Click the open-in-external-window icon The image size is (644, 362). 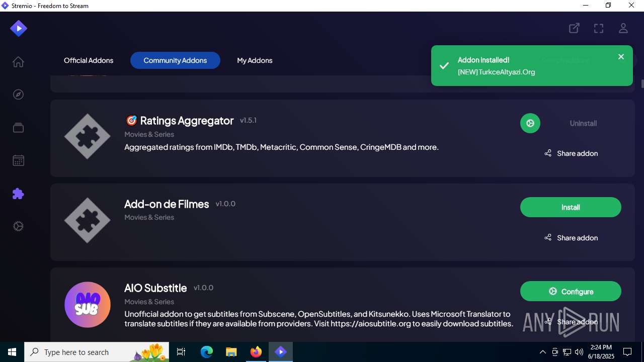tap(574, 28)
